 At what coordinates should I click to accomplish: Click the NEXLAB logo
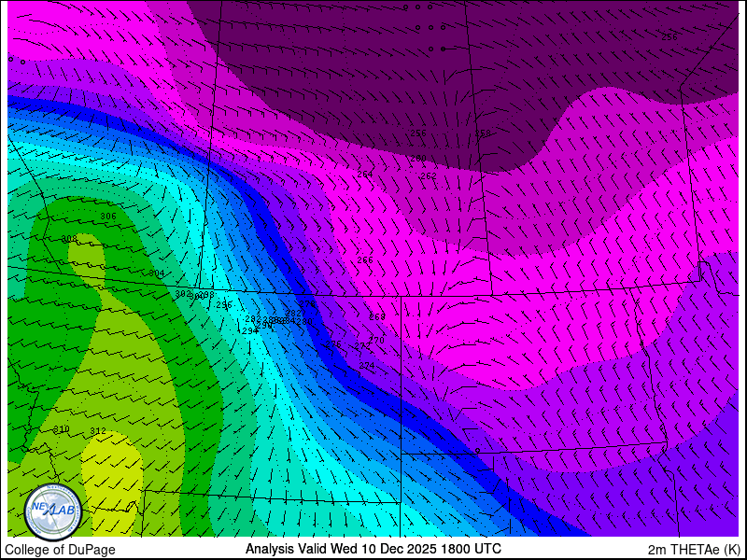point(53,511)
